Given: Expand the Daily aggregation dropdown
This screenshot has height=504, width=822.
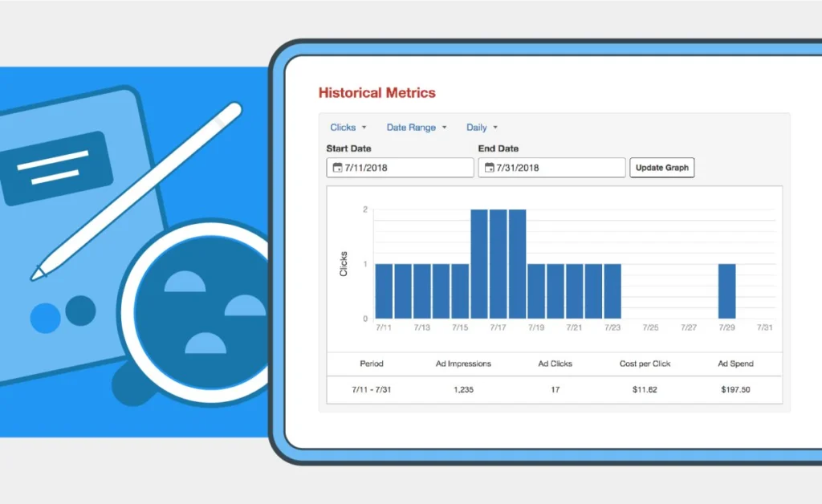Looking at the screenshot, I should click(x=478, y=127).
